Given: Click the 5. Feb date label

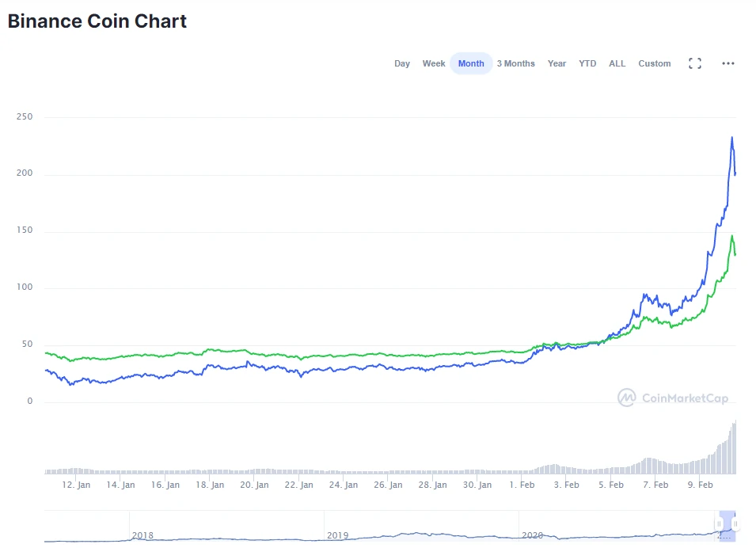Looking at the screenshot, I should 611,485.
